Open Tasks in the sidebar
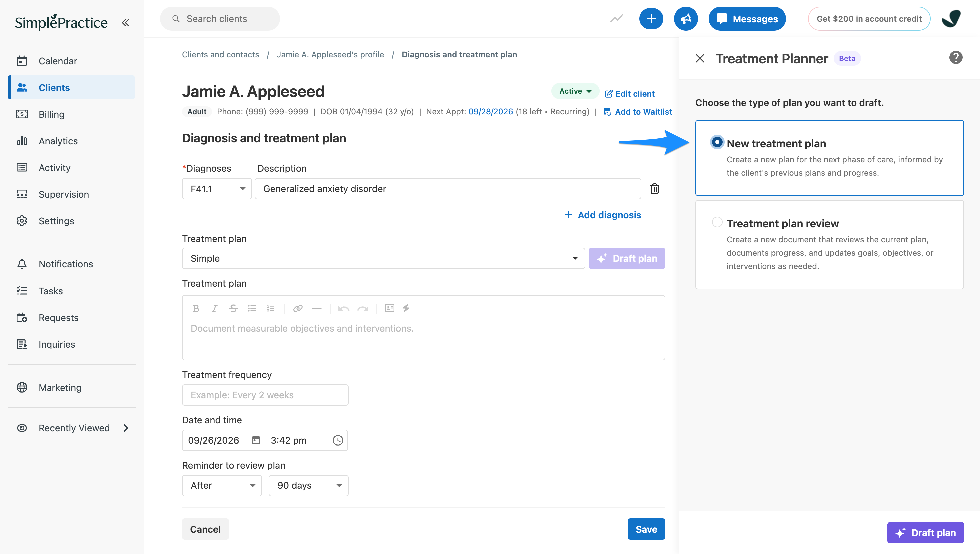This screenshot has width=980, height=554. [x=72, y=291]
